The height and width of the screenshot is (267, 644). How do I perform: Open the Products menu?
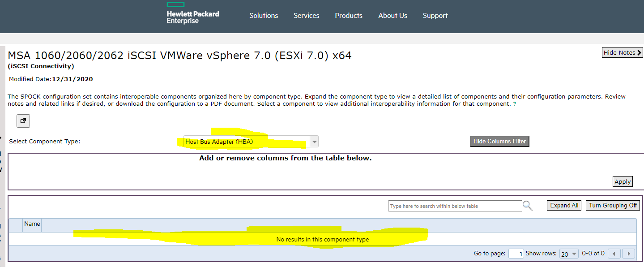click(x=349, y=16)
